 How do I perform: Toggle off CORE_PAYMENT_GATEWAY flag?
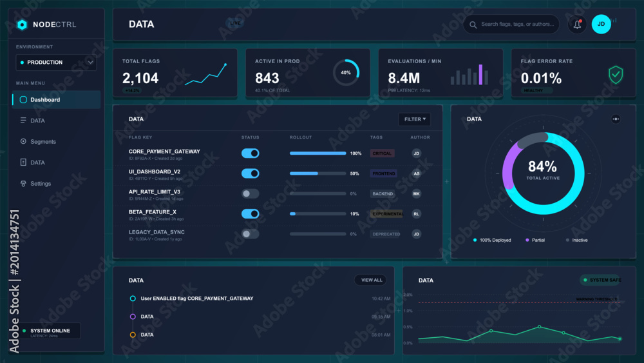(250, 153)
